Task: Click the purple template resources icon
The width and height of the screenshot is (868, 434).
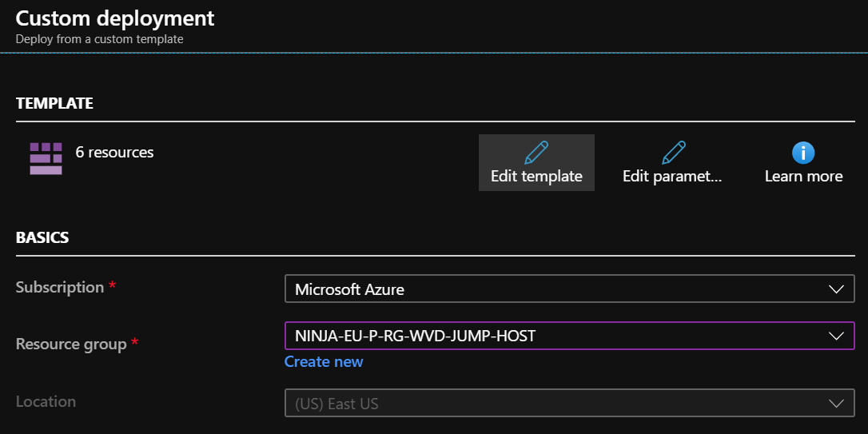Action: tap(46, 158)
